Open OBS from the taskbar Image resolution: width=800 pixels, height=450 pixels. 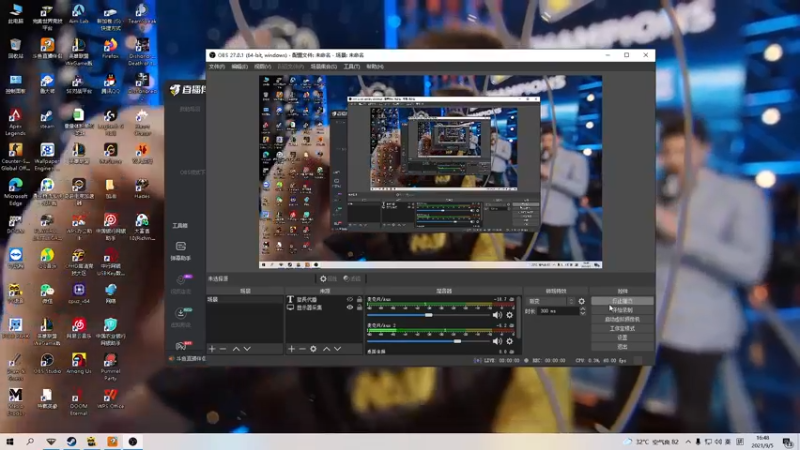point(133,442)
